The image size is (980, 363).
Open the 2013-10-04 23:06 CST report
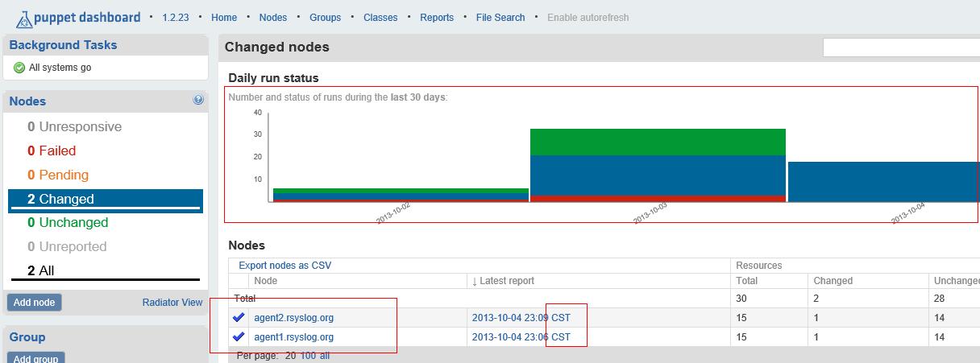521,337
